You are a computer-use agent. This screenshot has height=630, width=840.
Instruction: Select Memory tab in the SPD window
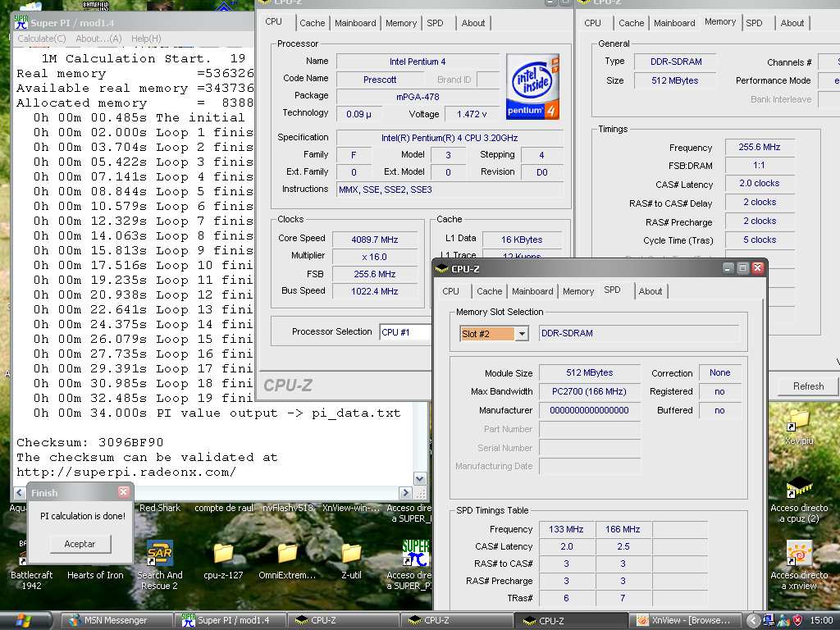(x=578, y=291)
